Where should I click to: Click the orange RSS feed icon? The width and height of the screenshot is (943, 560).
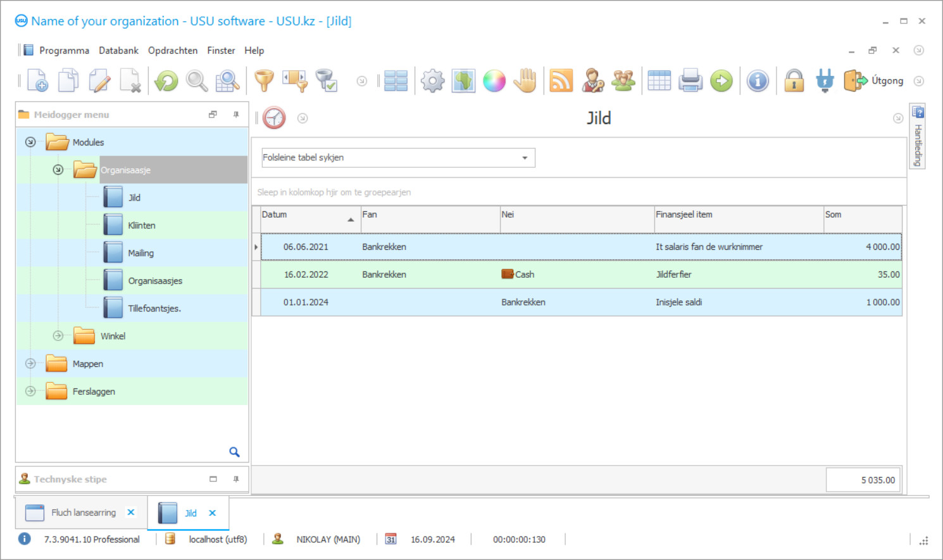point(561,81)
